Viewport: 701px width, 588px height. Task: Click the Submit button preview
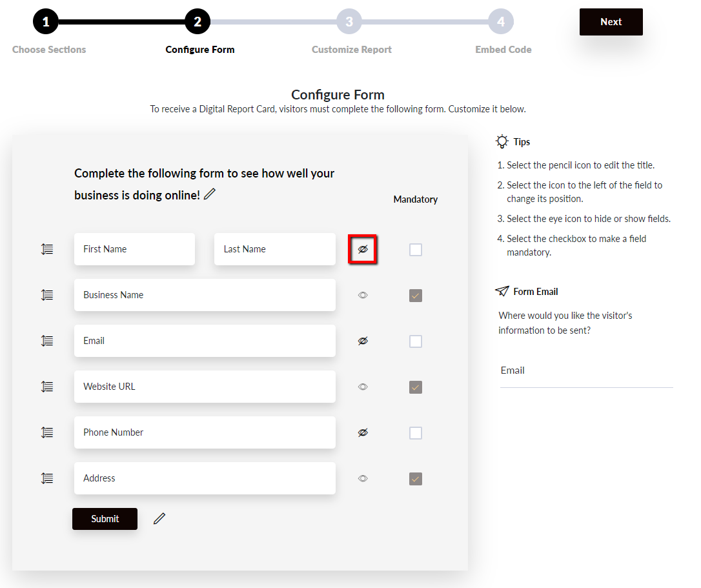[x=105, y=519]
